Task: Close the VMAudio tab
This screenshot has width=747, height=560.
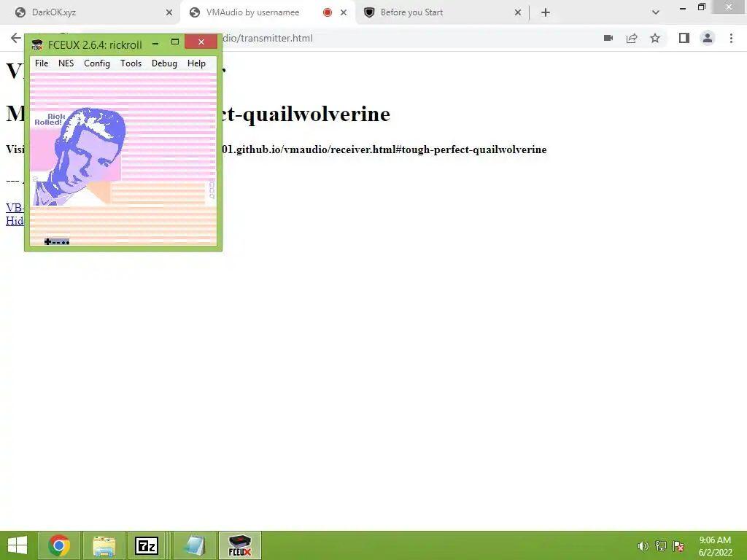Action: (x=344, y=13)
